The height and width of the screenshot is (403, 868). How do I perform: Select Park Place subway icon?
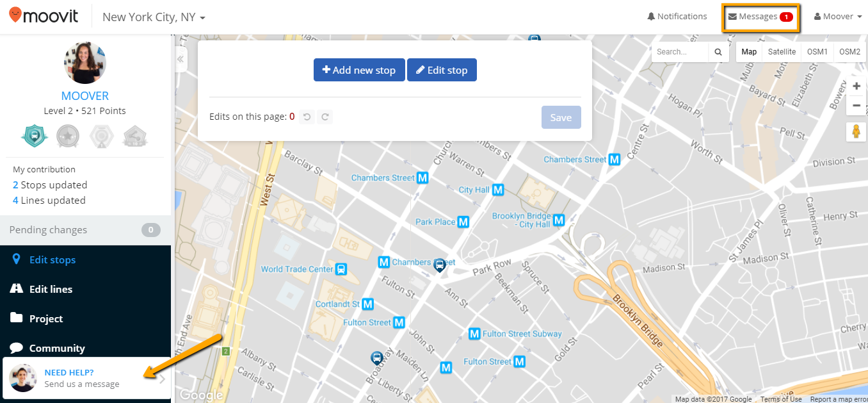coord(463,222)
